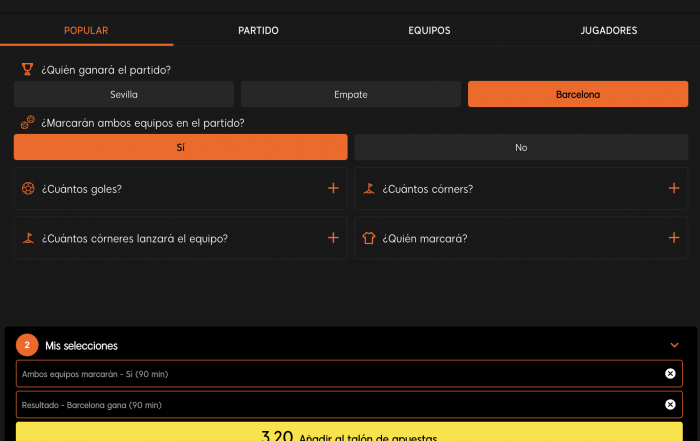Click the selections count badge showing 2

pos(27,345)
